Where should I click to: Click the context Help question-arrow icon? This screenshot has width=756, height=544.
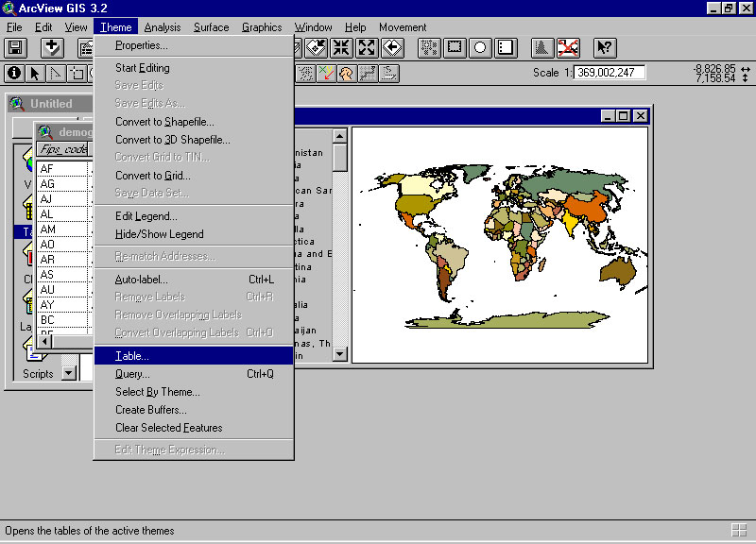(x=605, y=47)
